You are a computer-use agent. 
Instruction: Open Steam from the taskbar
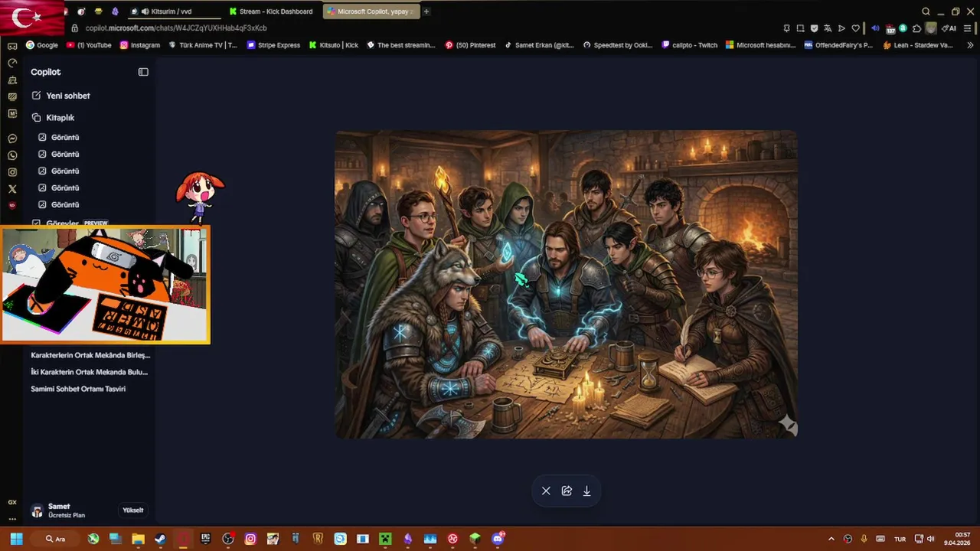[x=160, y=539]
